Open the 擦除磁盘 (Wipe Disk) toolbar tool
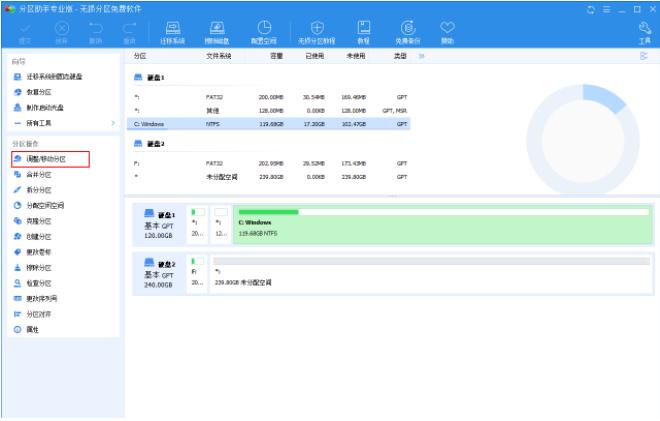 point(216,32)
